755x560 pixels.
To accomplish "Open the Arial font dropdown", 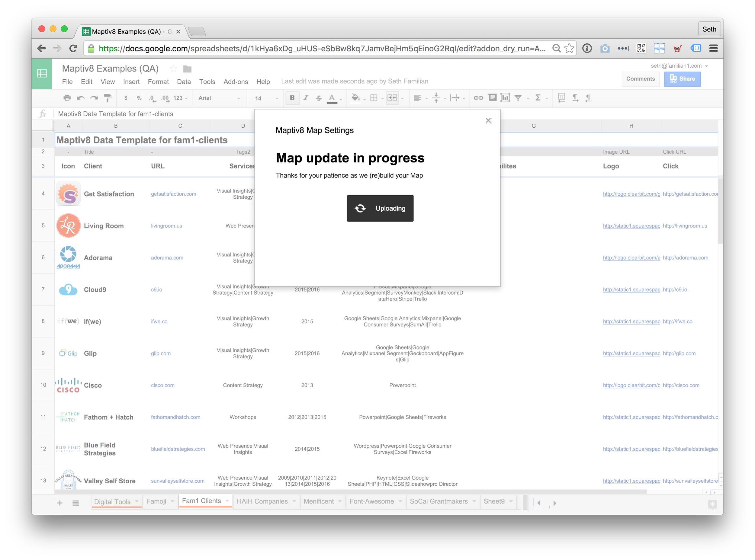I will coord(219,98).
